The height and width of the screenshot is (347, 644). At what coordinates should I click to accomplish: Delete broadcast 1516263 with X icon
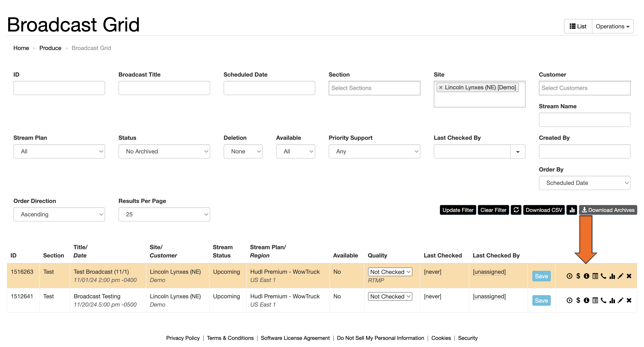click(x=629, y=276)
